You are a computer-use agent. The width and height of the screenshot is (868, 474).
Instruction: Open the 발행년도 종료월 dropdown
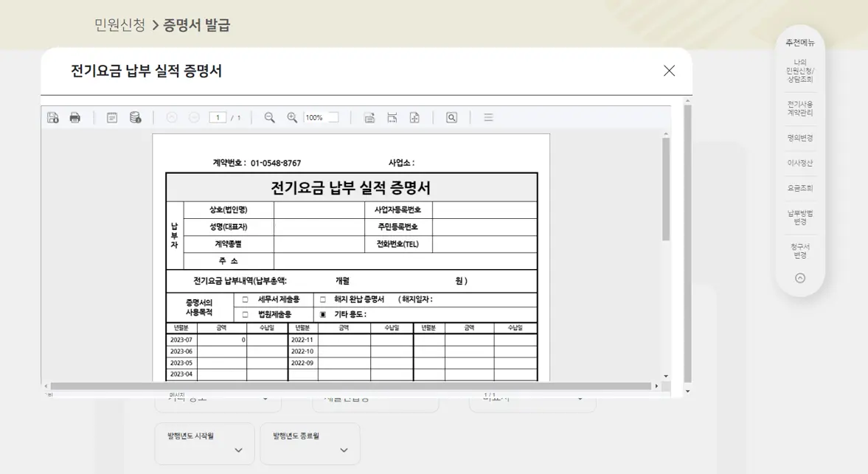point(310,444)
